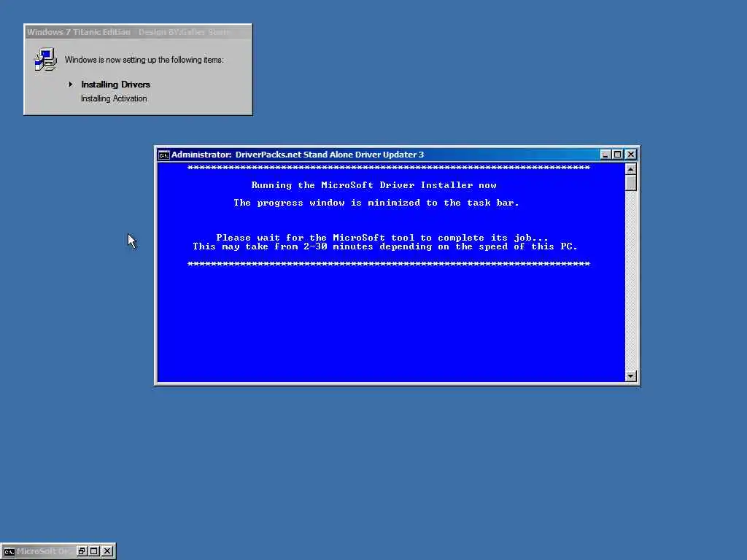Click the minimized MicroSoft window icon
The image size is (747, 560).
click(x=9, y=552)
